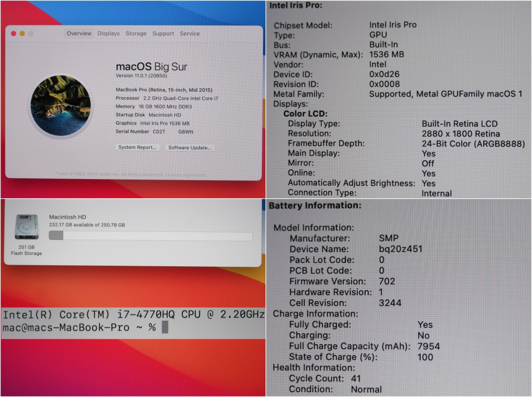This screenshot has height=397, width=532.
Task: Click the terminal cursor block
Action: [165, 327]
